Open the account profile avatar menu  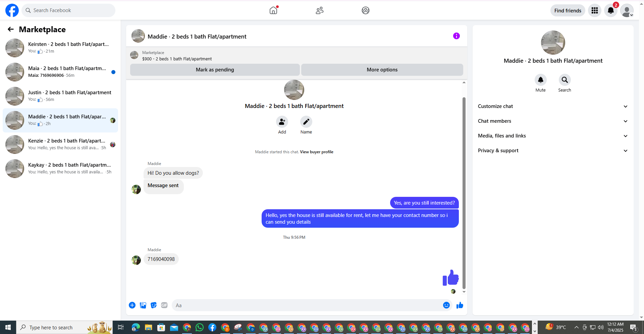coord(627,10)
